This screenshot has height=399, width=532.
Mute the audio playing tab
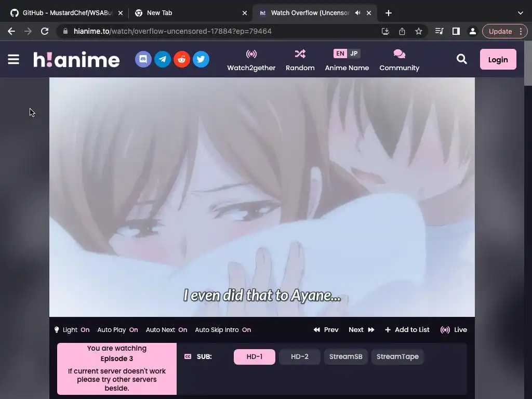[x=357, y=13]
